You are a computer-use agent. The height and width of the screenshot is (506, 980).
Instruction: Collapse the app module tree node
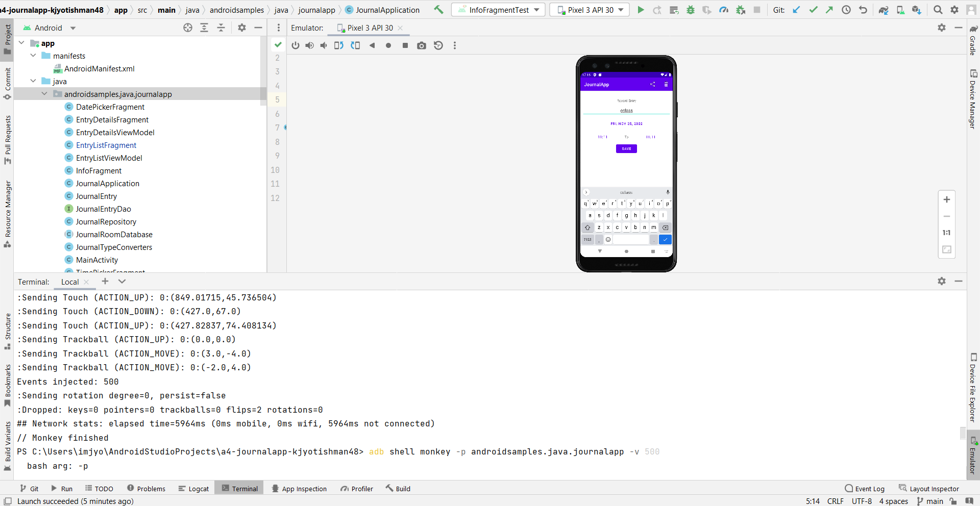coord(21,43)
